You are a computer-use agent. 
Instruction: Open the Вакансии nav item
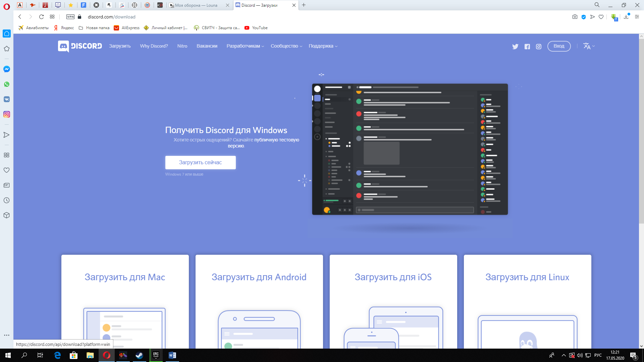point(207,46)
